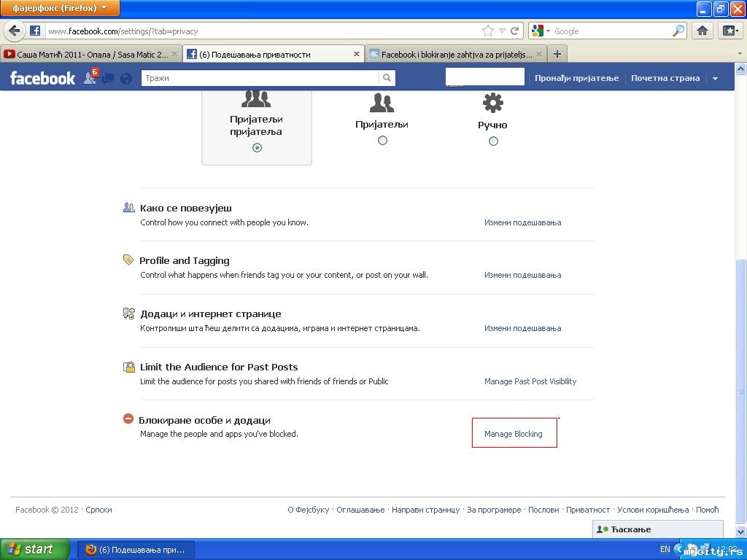747x560 pixels.
Task: Open Оглашавање footer link
Action: tap(360, 510)
